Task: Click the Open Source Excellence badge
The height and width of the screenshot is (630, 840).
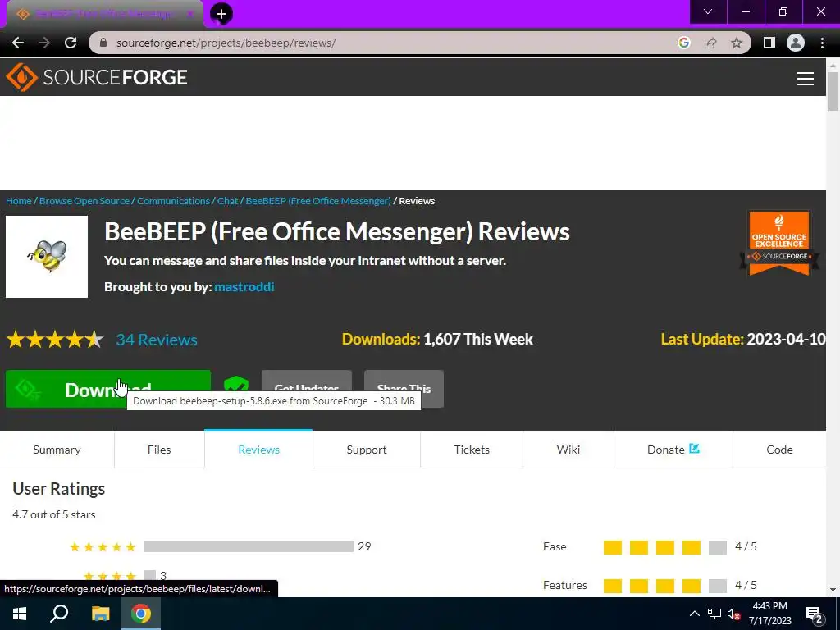Action: pos(779,243)
